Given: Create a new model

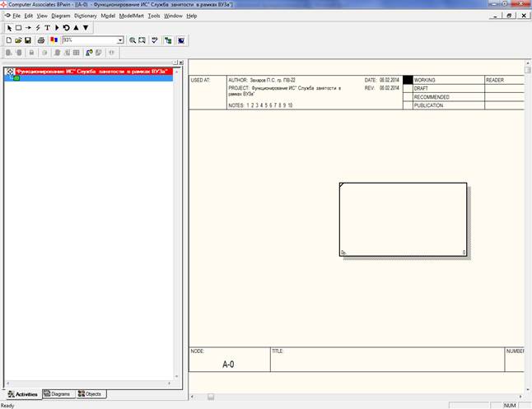Looking at the screenshot, I should click(9, 40).
